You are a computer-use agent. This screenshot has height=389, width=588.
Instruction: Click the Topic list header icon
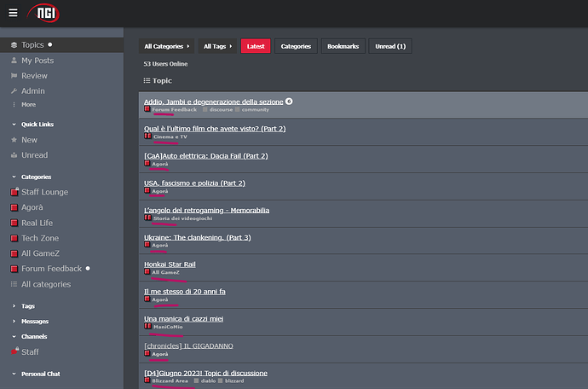tap(147, 81)
